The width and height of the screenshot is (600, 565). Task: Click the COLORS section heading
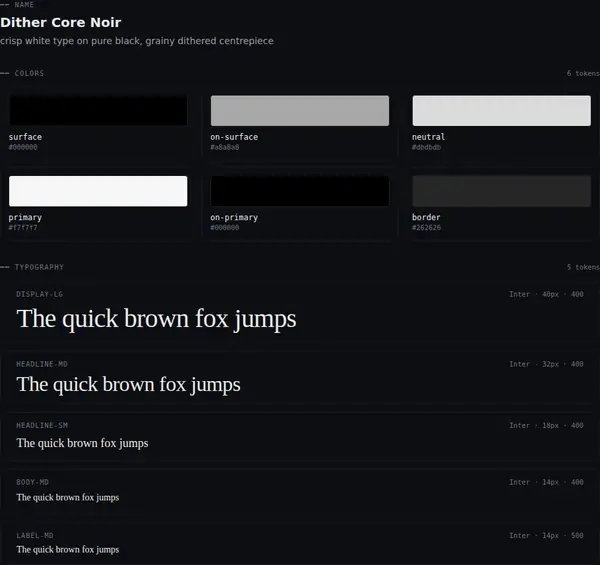point(29,73)
